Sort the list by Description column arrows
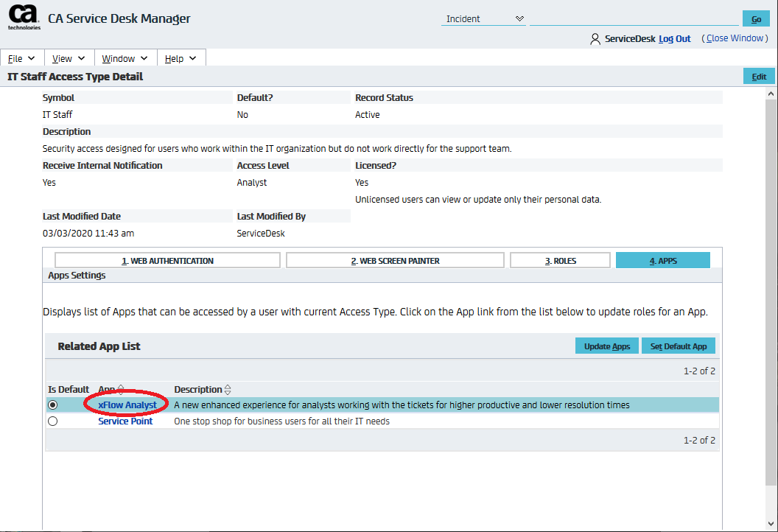Screen dimensions: 778x532 click(228, 390)
